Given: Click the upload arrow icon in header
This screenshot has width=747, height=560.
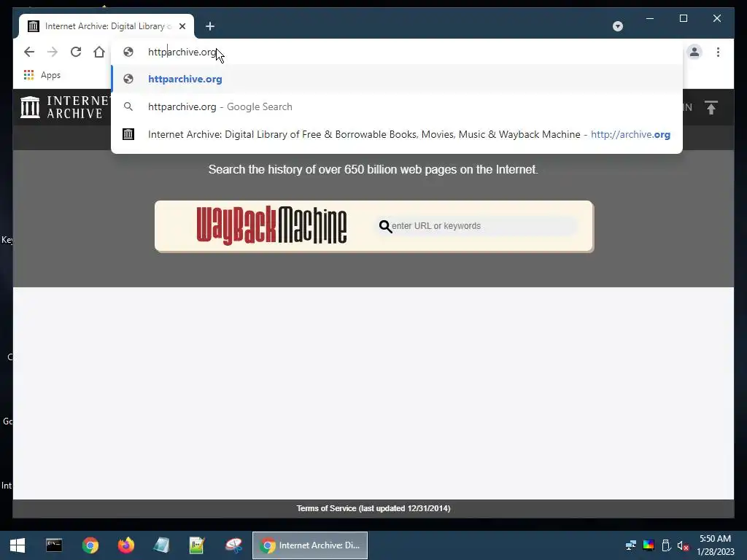Looking at the screenshot, I should (x=711, y=107).
